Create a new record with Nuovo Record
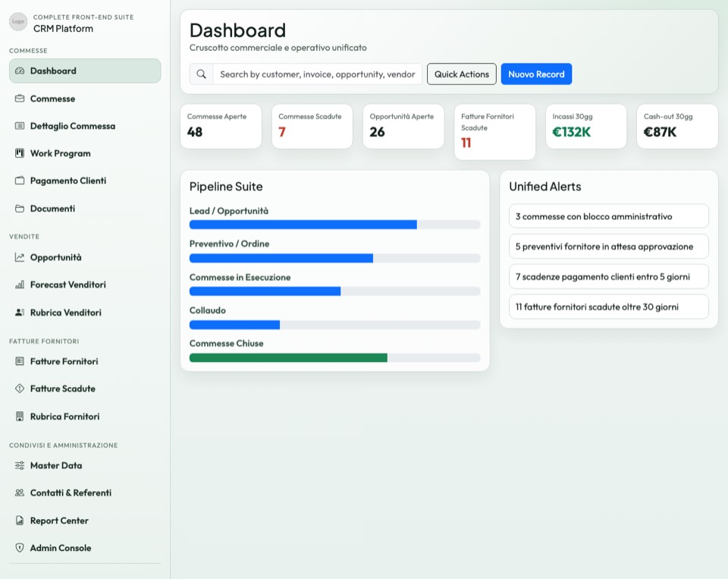 click(536, 74)
